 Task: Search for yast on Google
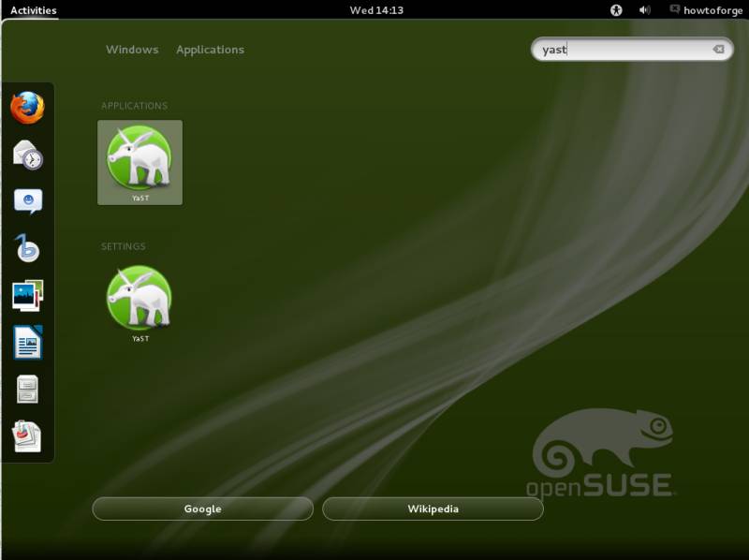[202, 508]
